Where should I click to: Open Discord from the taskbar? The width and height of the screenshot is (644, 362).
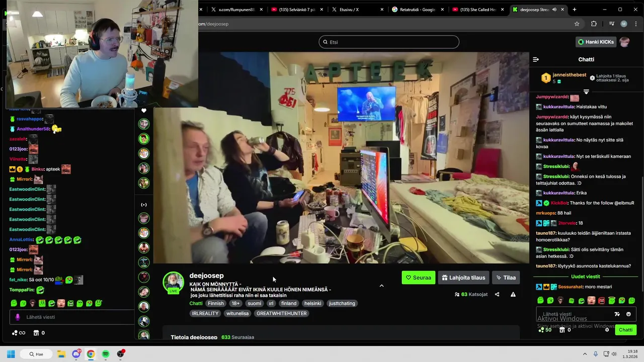tap(76, 354)
